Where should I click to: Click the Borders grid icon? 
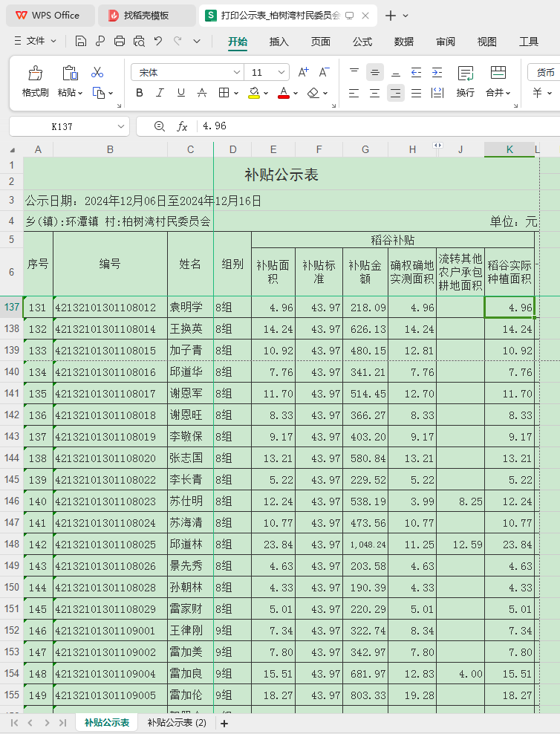224,93
